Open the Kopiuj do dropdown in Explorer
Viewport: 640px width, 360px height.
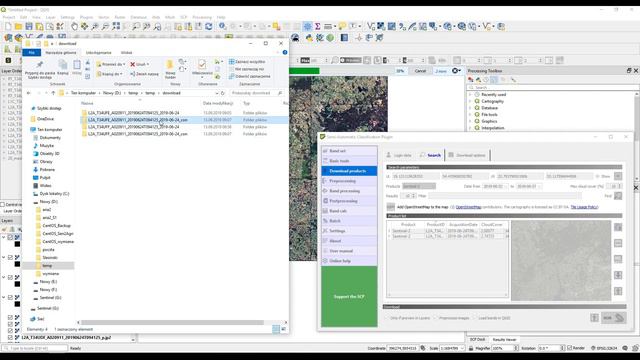(x=110, y=74)
